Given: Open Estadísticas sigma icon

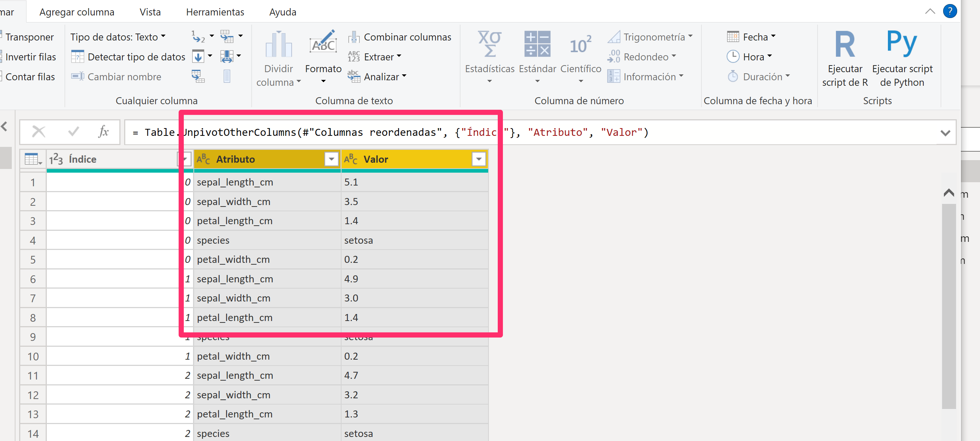Looking at the screenshot, I should [x=489, y=44].
